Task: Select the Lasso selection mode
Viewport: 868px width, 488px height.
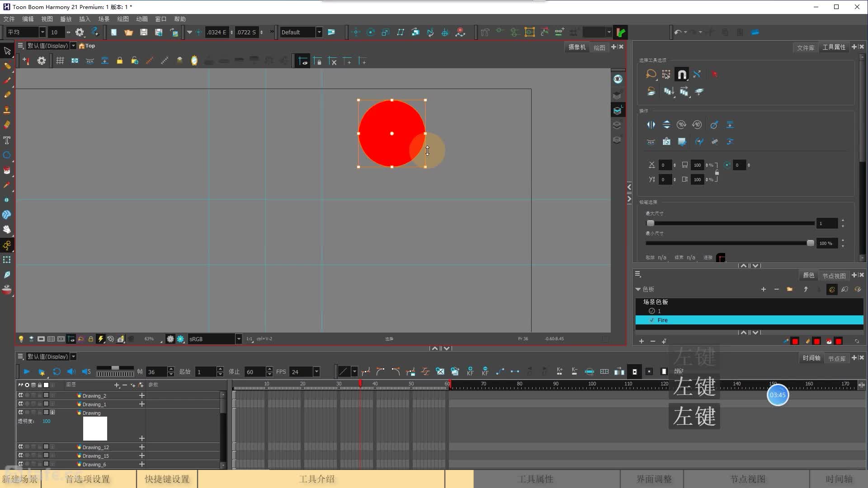Action: (x=651, y=74)
